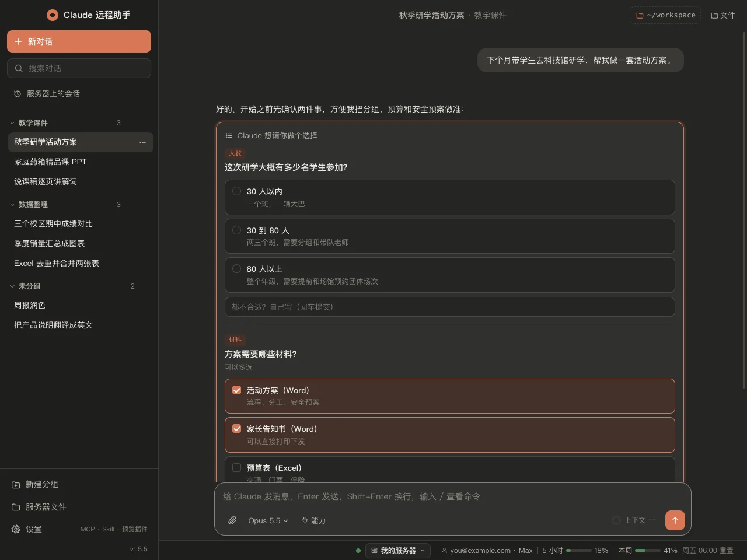Click the 服务器文件 folder icon
The width and height of the screenshot is (747, 560).
[16, 508]
